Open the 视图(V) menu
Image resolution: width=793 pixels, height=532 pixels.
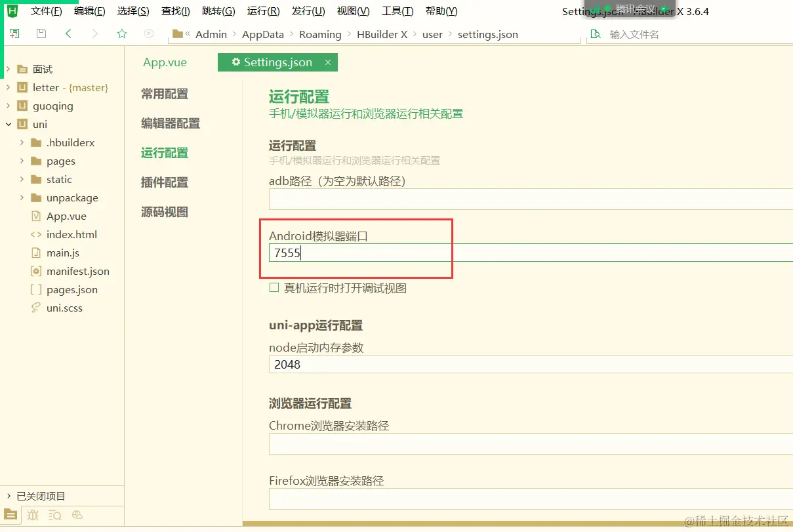pos(354,11)
